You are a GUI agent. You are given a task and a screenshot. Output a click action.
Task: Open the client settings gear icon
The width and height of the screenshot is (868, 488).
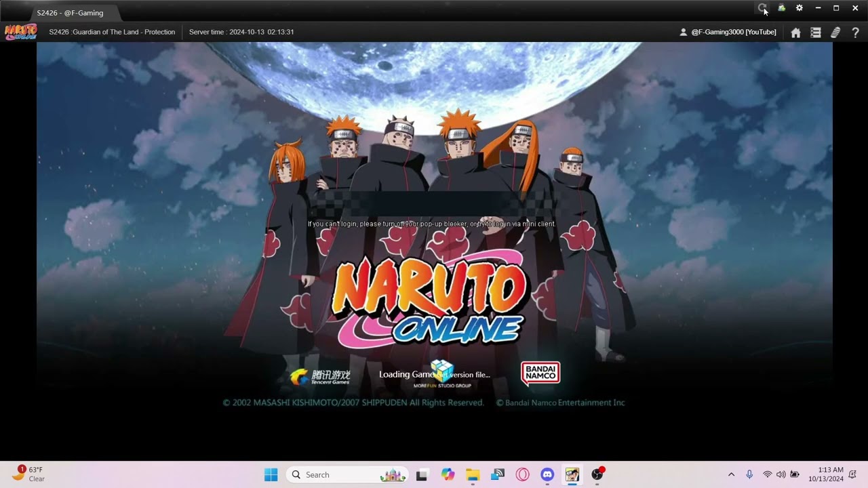(x=800, y=8)
